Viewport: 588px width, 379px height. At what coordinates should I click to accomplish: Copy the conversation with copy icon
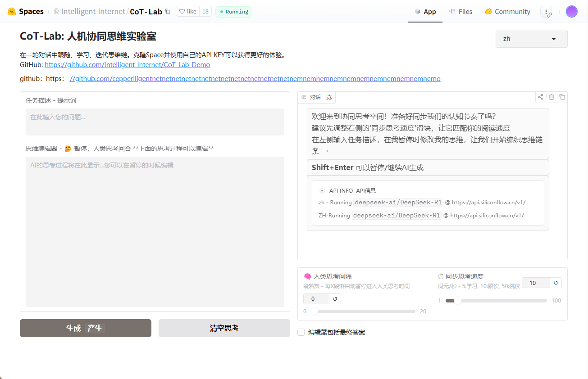click(562, 97)
